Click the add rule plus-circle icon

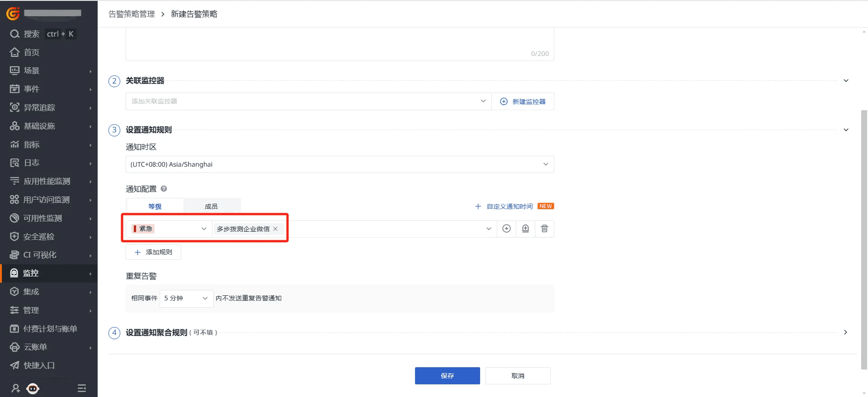pyautogui.click(x=506, y=229)
